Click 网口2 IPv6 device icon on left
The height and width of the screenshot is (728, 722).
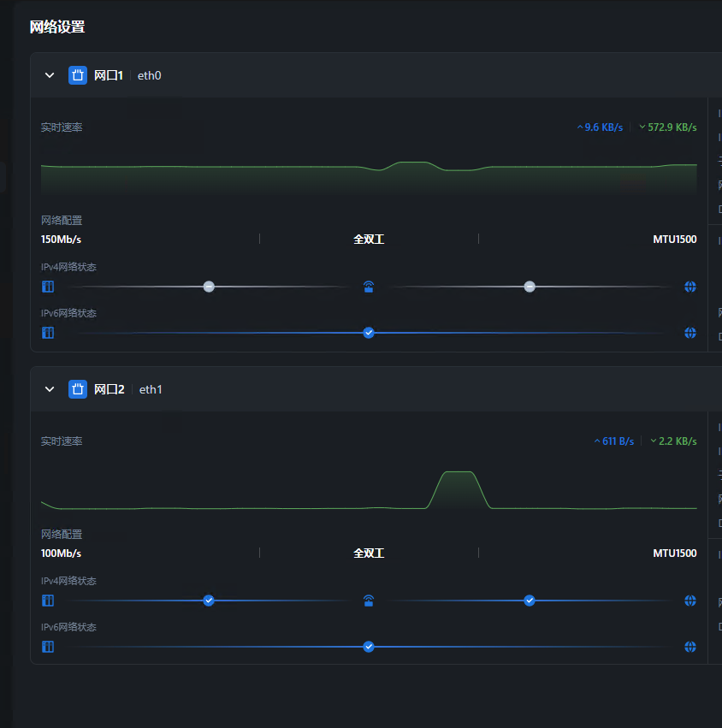(x=48, y=646)
